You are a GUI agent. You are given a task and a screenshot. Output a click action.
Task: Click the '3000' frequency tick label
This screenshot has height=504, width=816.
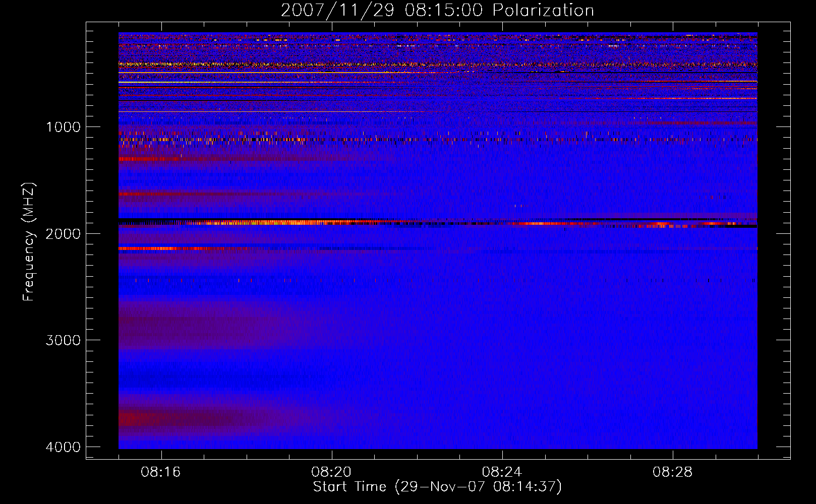(x=63, y=340)
